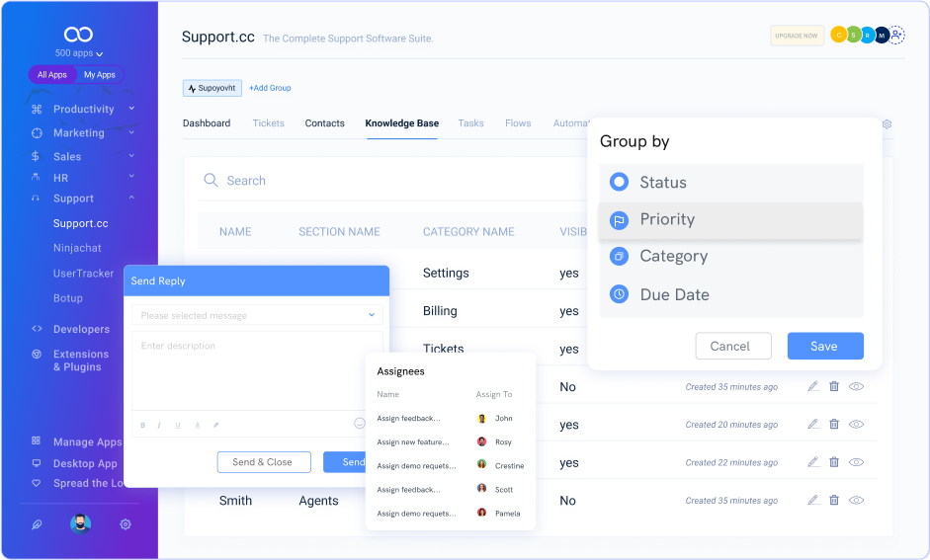This screenshot has width=930, height=560.
Task: Click the +Add Group link
Action: point(270,88)
